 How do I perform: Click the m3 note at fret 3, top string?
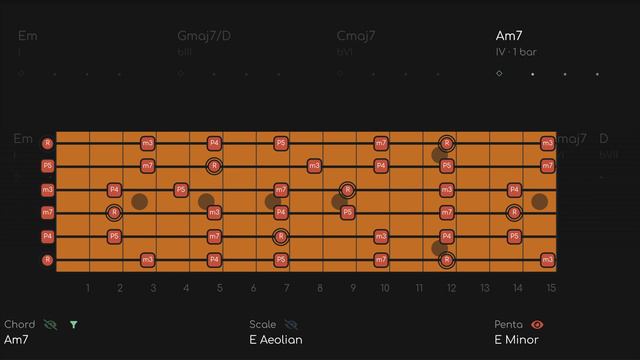147,143
